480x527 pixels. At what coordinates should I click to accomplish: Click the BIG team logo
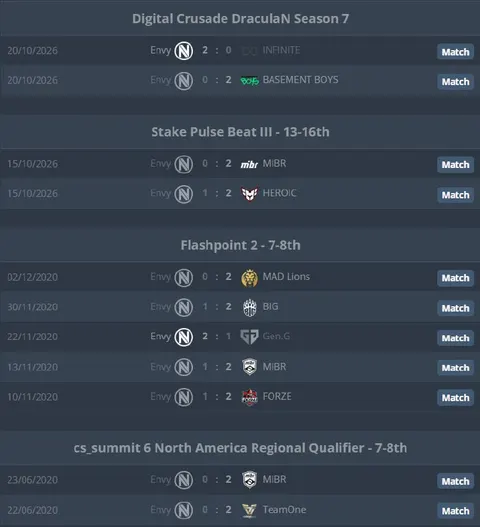pos(249,308)
